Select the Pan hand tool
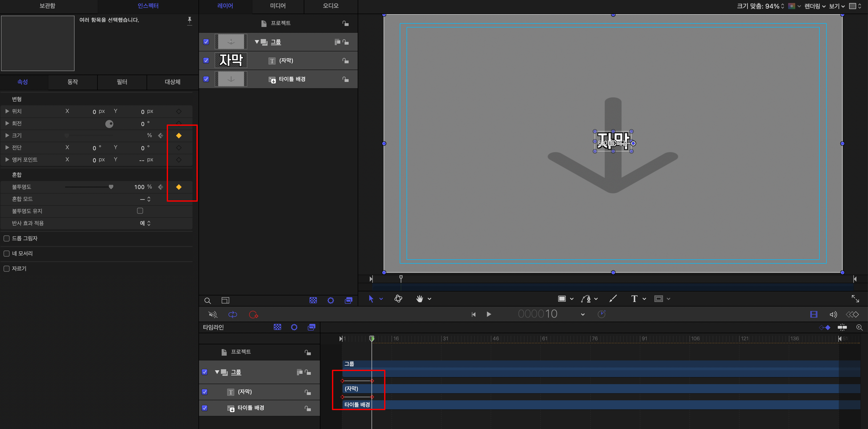The height and width of the screenshot is (429, 868). [419, 299]
